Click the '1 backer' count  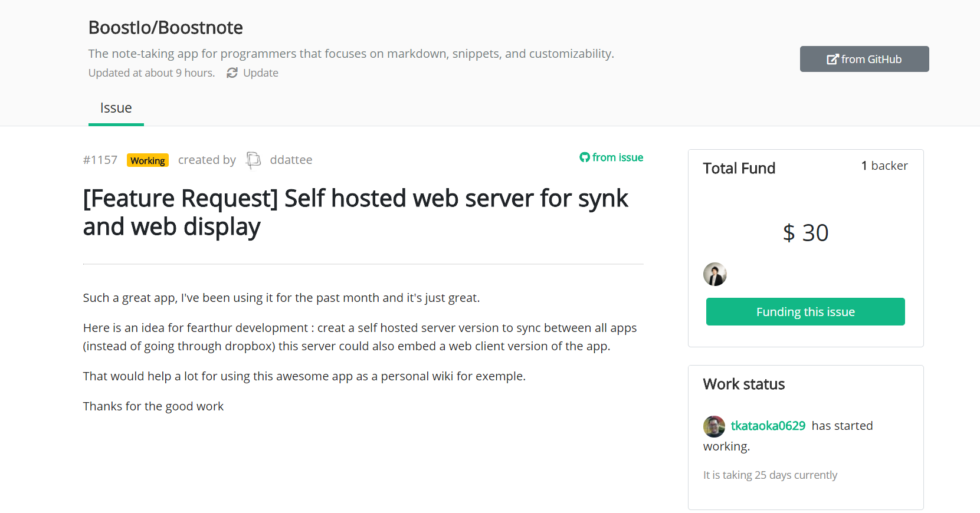[884, 166]
